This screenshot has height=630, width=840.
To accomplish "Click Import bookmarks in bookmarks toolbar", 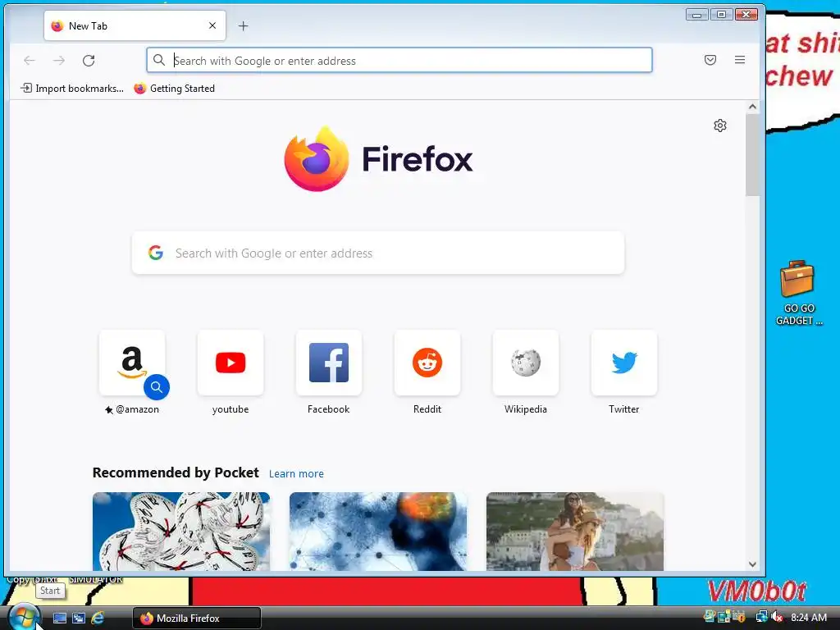I will tap(72, 89).
